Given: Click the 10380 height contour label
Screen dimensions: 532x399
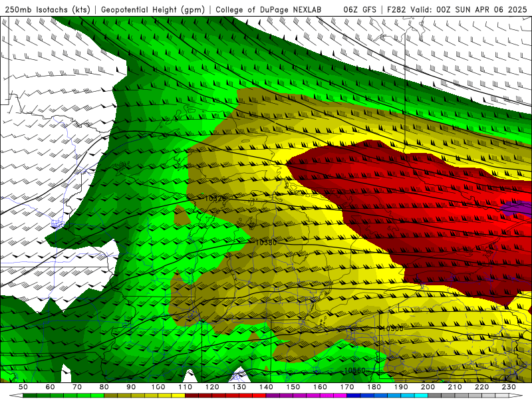Looking at the screenshot, I should coord(266,243).
